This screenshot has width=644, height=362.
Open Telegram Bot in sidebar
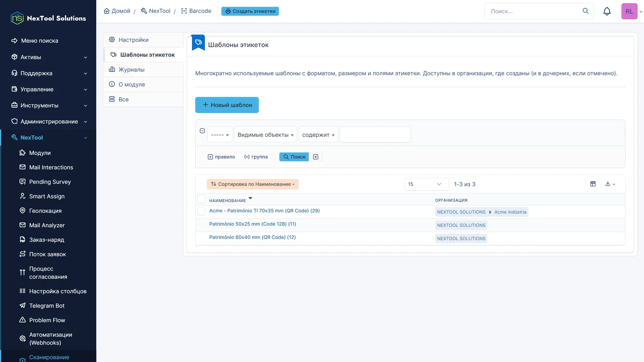coord(47,306)
